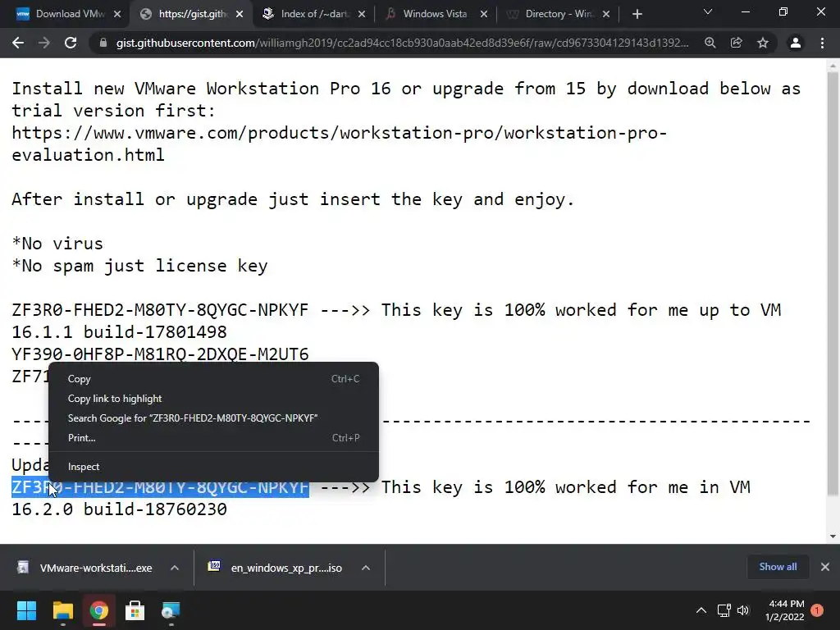Viewport: 840px width, 630px height.
Task: Click '*No spam just license key' line
Action: pyautogui.click(x=139, y=266)
